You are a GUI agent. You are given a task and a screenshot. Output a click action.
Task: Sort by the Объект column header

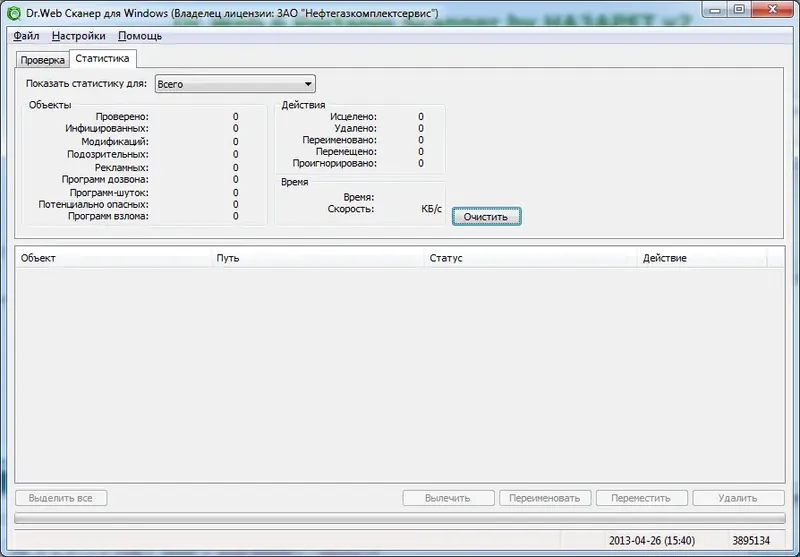click(113, 258)
